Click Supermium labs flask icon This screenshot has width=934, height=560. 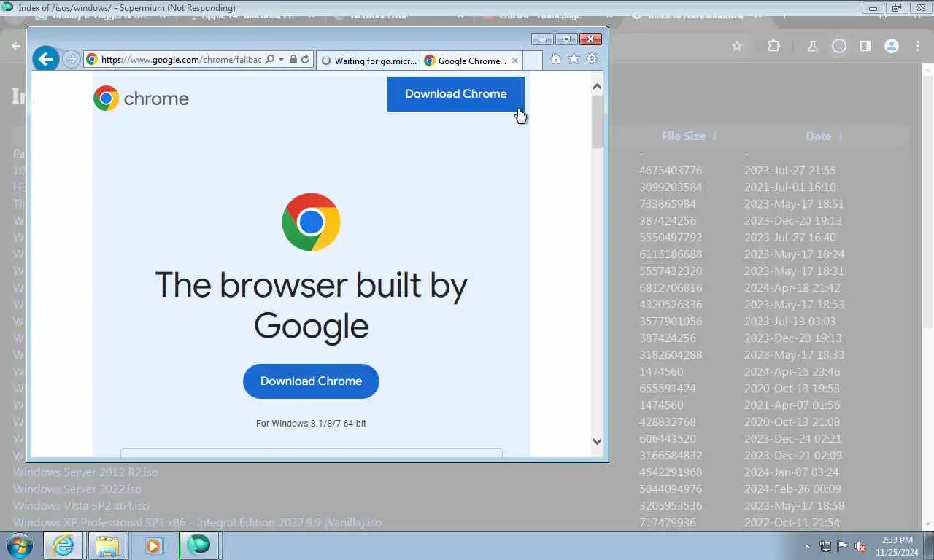coord(811,46)
